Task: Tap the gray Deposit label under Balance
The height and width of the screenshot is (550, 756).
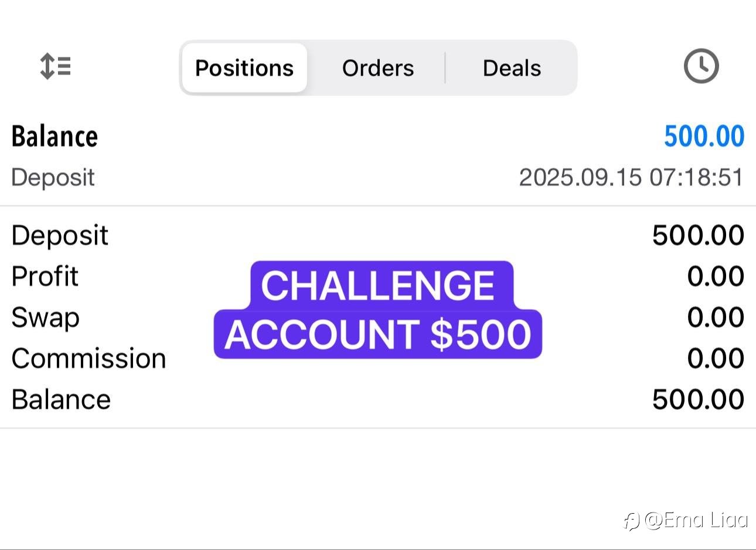Action: click(x=53, y=177)
